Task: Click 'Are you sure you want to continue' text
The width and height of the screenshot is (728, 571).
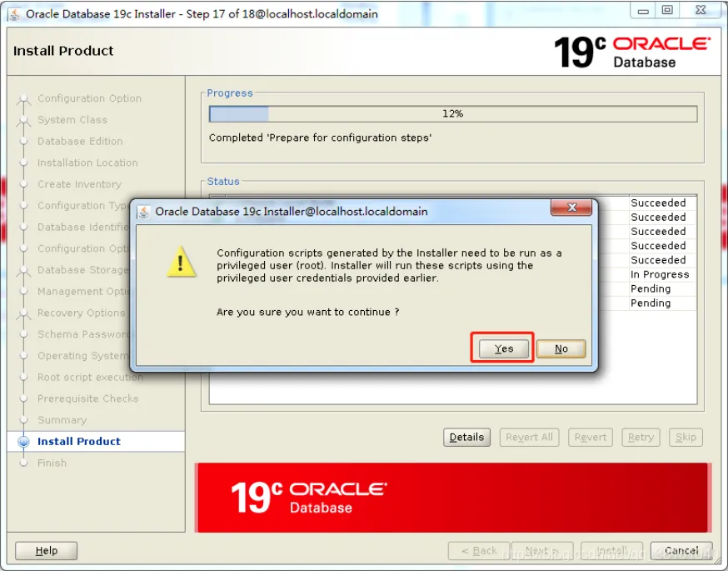Action: point(308,312)
